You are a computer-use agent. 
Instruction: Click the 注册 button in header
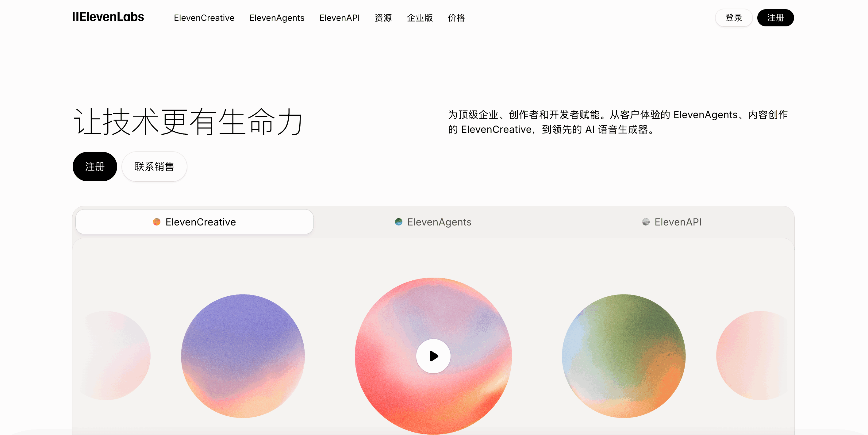click(x=775, y=17)
